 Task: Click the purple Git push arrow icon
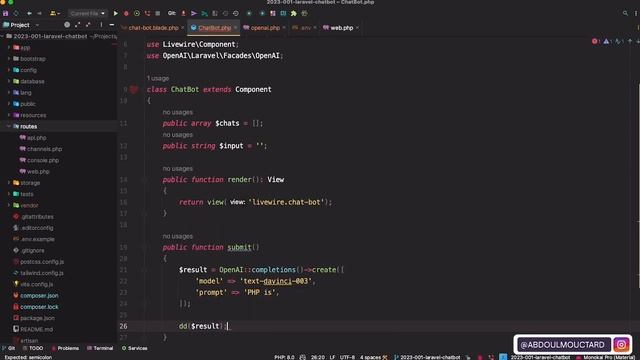tap(194, 13)
